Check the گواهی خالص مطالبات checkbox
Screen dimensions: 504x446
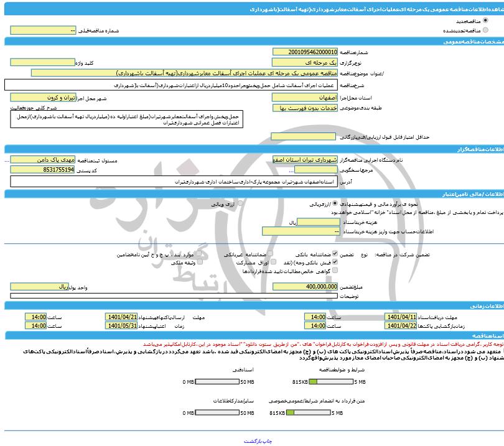coord(336,271)
